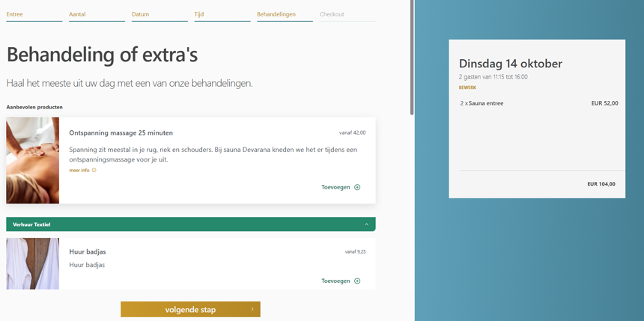
Task: Click the bathrobe product image
Action: click(32, 263)
